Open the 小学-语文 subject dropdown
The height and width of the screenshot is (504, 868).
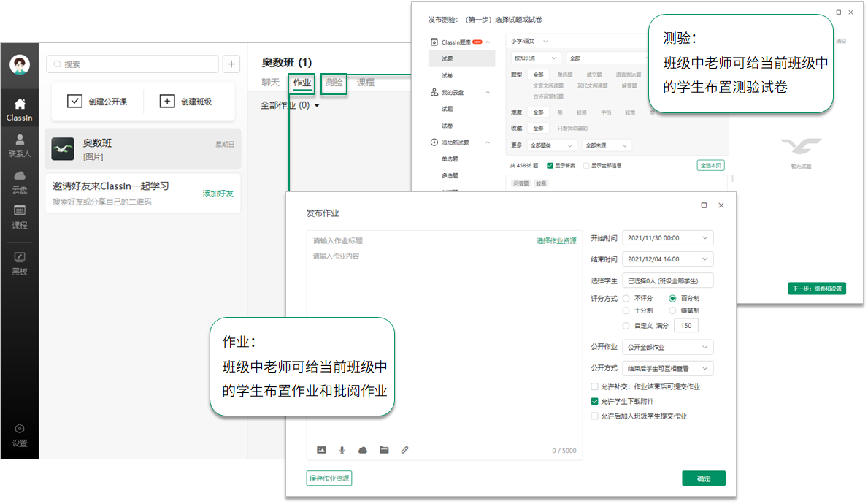click(529, 41)
